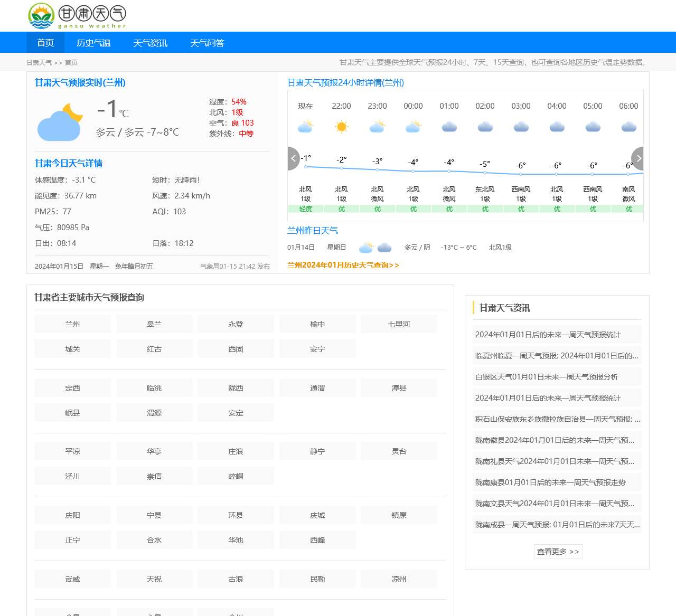Click yesterday's 多云/阴 weather icon pair

(375, 247)
